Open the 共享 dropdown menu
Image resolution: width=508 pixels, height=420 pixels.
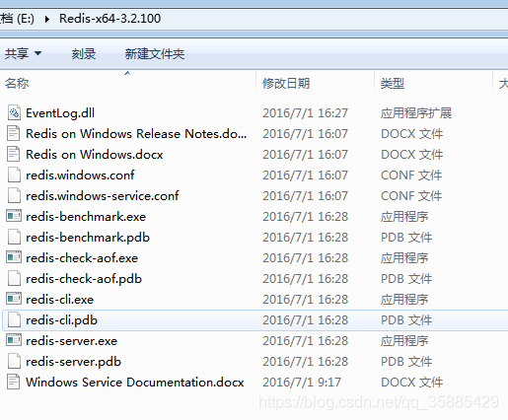point(23,53)
